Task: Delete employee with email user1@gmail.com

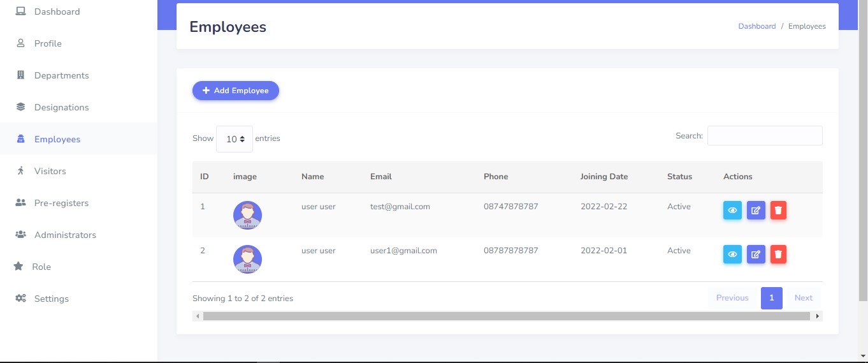Action: (778, 255)
